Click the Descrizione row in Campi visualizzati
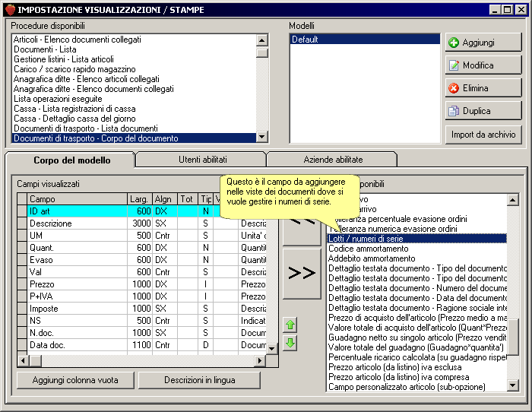Viewport: 532px width, 412px height. (76, 223)
